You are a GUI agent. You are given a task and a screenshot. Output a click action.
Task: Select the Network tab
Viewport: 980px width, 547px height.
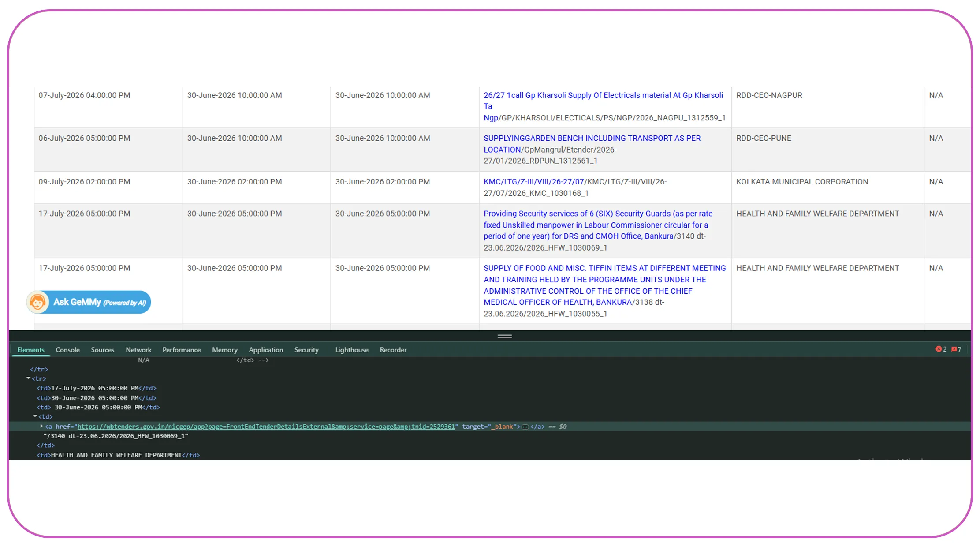tap(138, 350)
